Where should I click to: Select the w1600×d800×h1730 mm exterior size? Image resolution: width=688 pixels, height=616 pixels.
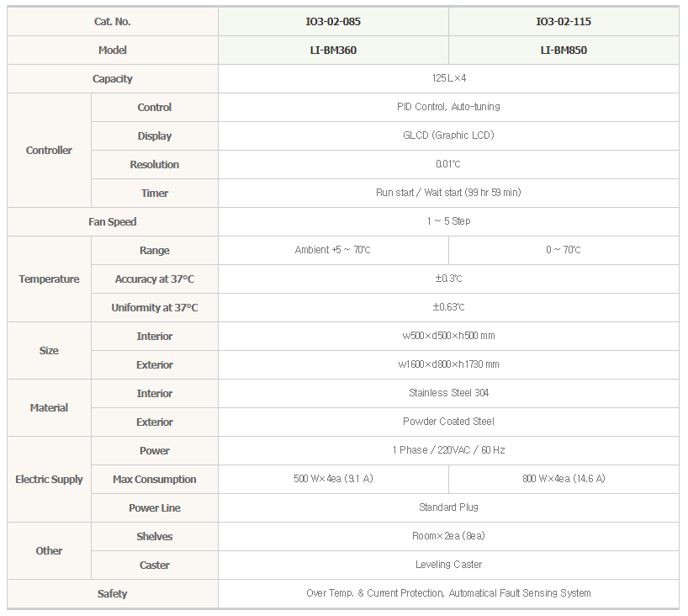(x=448, y=364)
